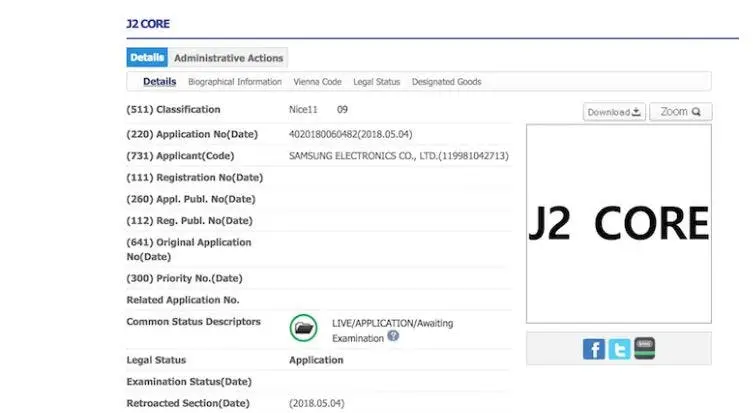The image size is (753, 413).
Task: Click the (511) Classification label
Action: click(173, 109)
